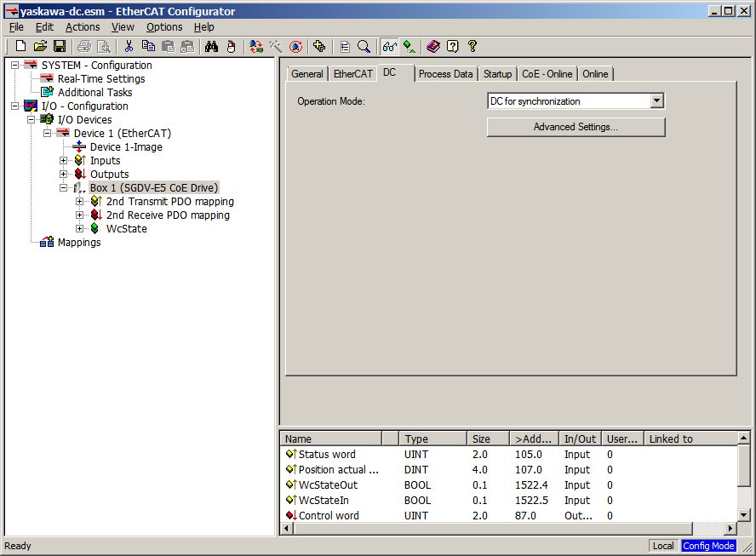Collapse the Box 1 (SGDV-E5 CoE Drive) node
The image size is (756, 556).
pyautogui.click(x=64, y=188)
